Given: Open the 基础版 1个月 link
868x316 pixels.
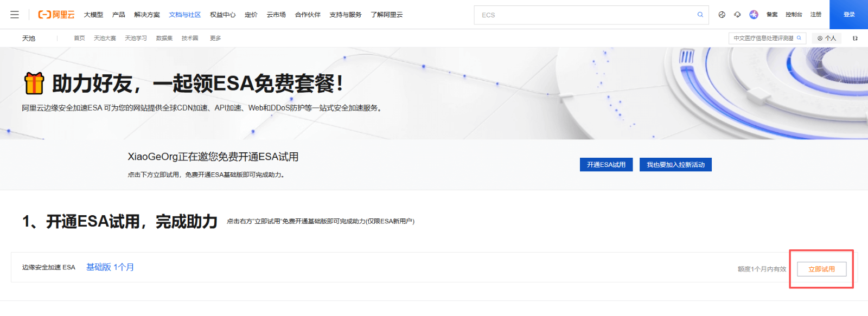Looking at the screenshot, I should click(110, 267).
